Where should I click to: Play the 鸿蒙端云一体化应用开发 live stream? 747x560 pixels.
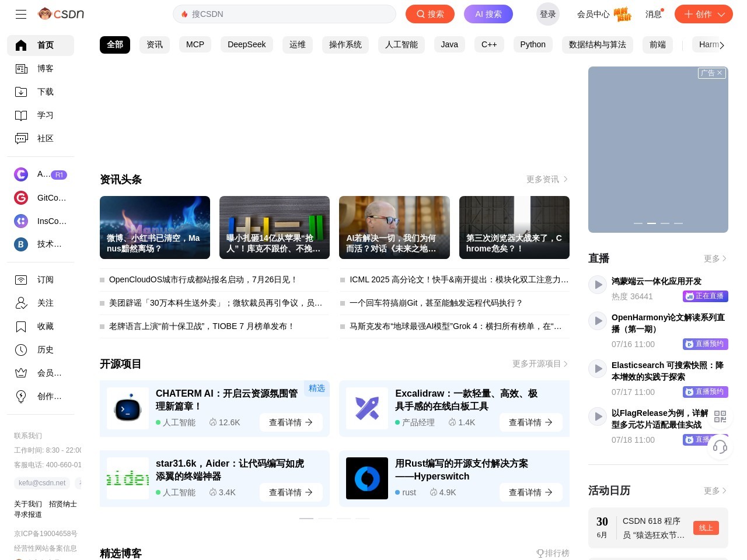click(x=598, y=285)
